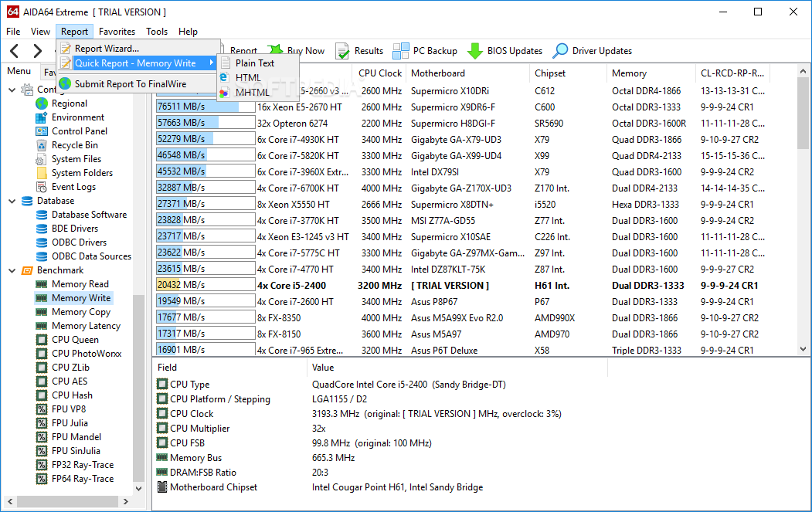The image size is (812, 512).
Task: Click the Value column header
Action: point(457,367)
